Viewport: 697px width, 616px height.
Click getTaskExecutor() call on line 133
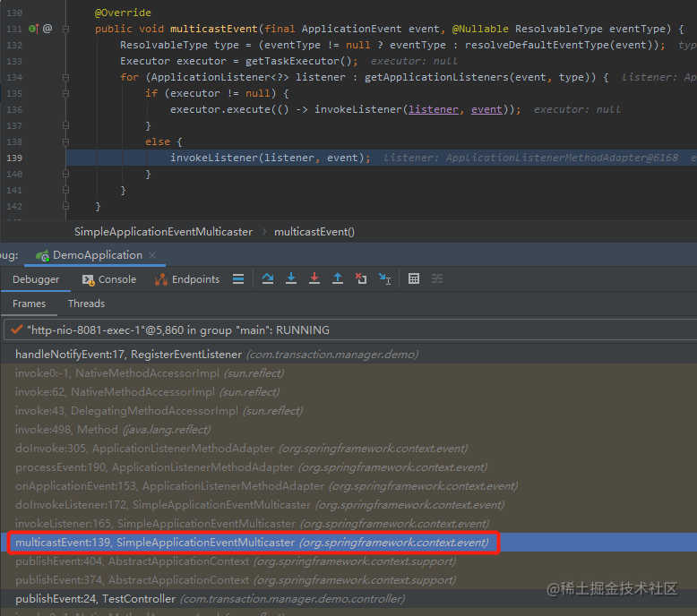point(297,61)
